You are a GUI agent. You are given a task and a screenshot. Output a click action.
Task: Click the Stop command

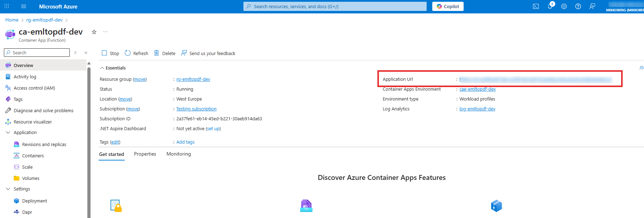tap(110, 53)
